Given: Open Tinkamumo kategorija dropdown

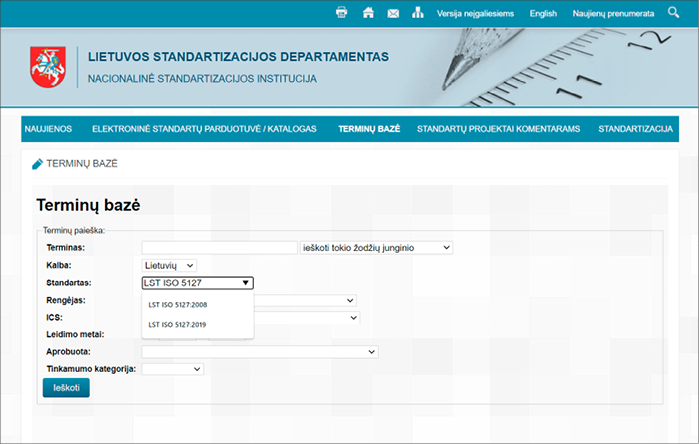Looking at the screenshot, I should click(172, 369).
